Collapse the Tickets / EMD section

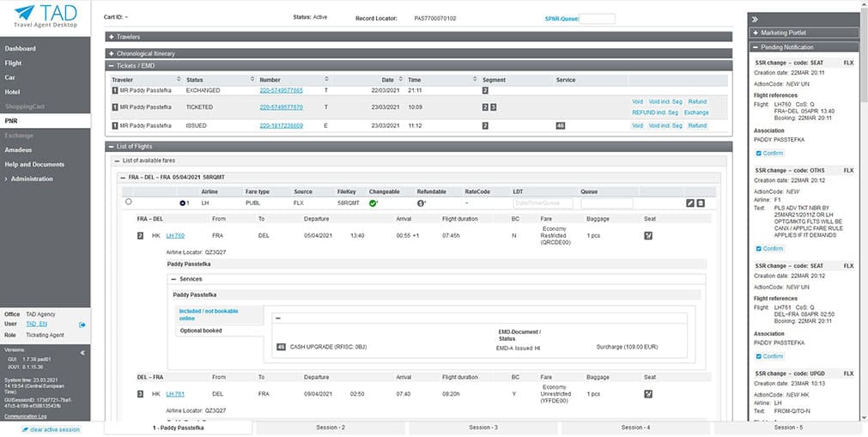coord(112,65)
